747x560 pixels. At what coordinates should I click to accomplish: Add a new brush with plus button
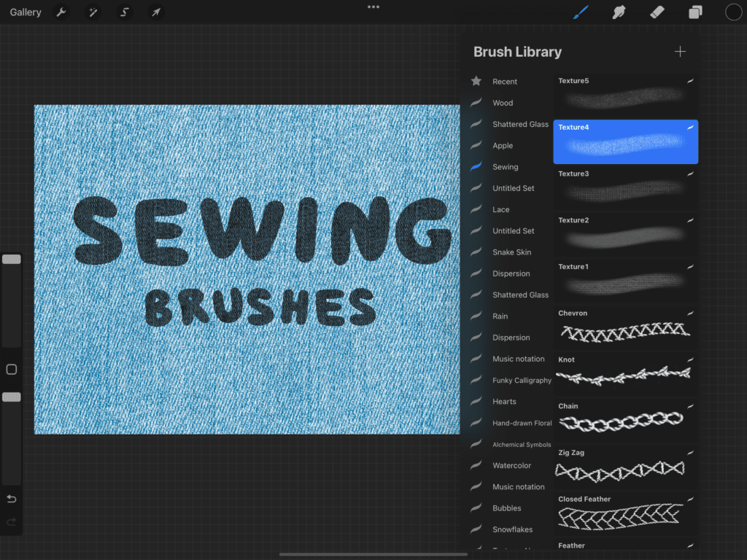(680, 52)
